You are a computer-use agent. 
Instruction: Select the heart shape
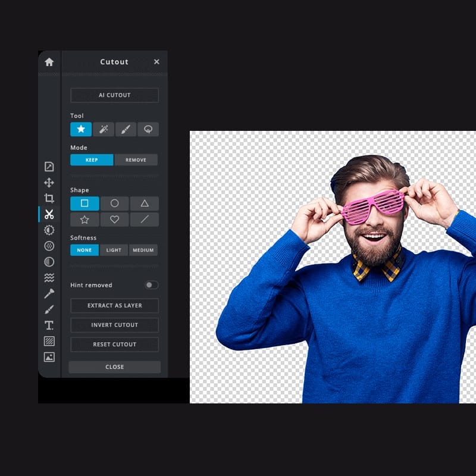(114, 220)
